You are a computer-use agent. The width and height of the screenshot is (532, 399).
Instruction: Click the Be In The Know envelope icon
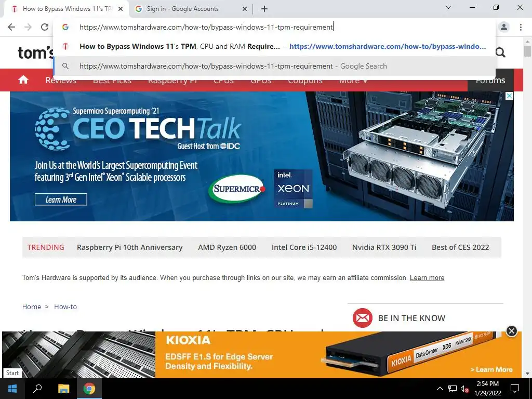[x=362, y=318]
